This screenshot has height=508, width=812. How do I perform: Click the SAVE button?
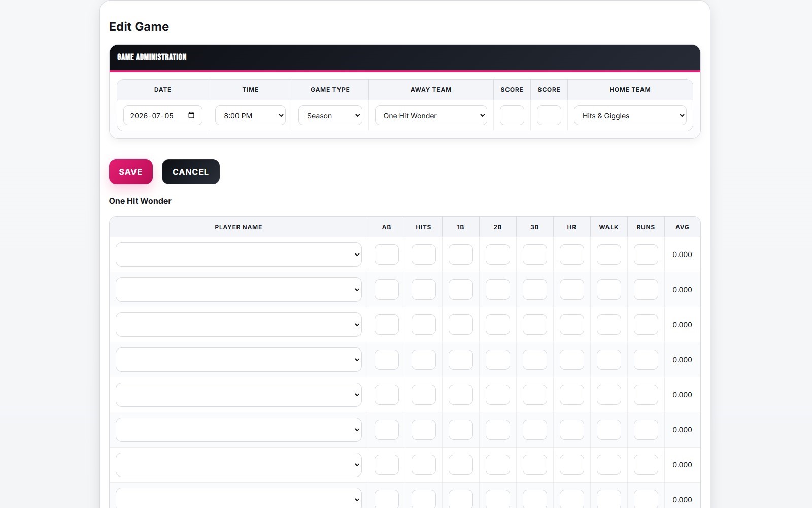click(131, 172)
